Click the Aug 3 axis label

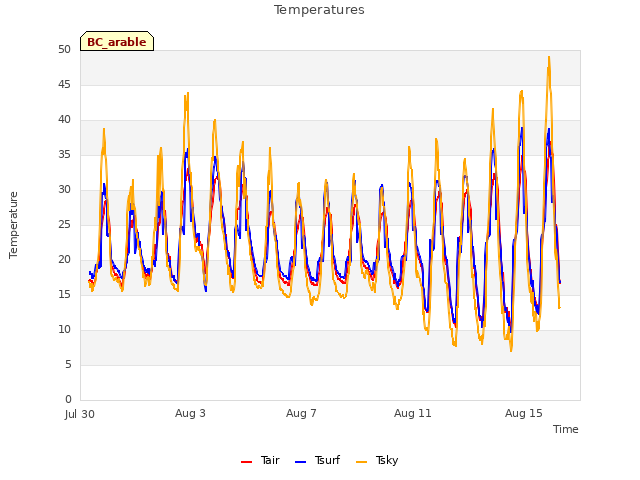(x=190, y=413)
